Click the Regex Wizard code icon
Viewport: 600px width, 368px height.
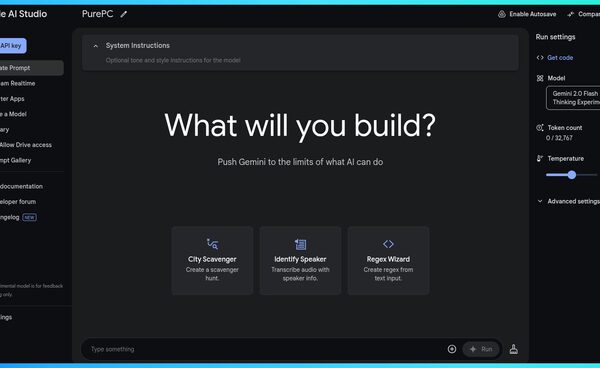(x=388, y=244)
